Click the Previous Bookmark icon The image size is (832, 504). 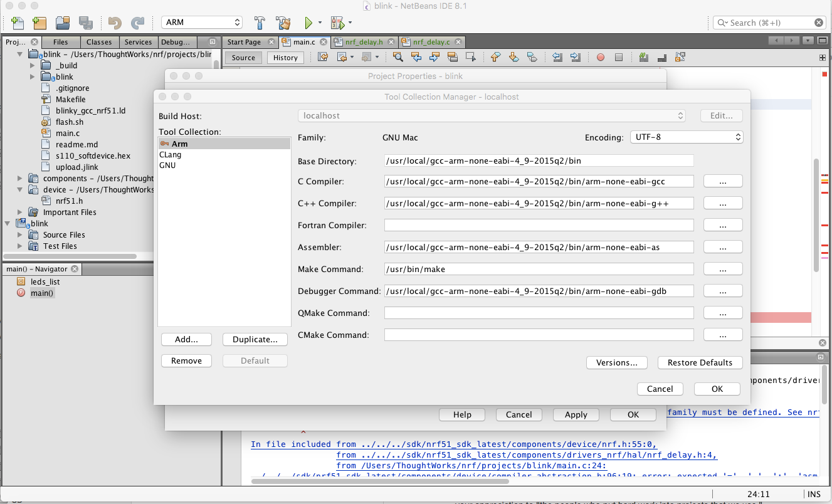point(495,57)
